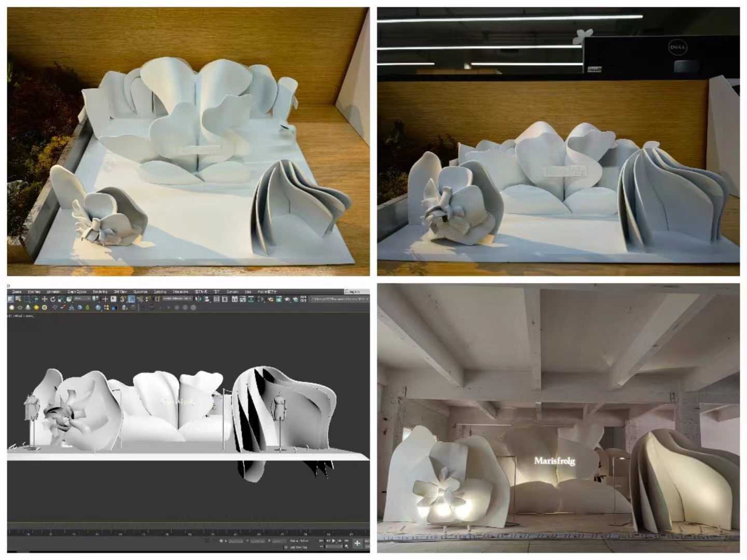Step to next frame
This screenshot has width=747, height=560.
(x=340, y=541)
